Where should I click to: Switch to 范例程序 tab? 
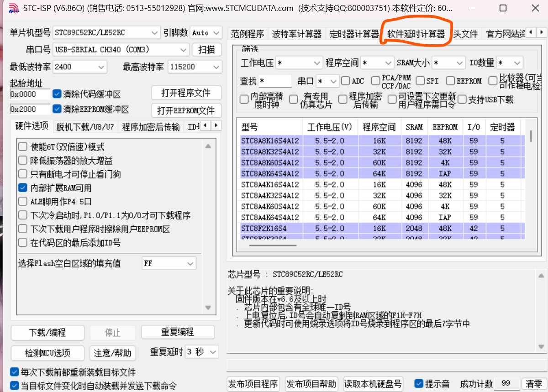point(248,34)
